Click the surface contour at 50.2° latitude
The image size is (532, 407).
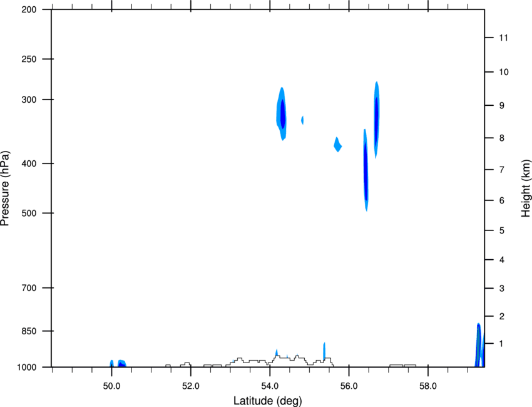(x=121, y=364)
